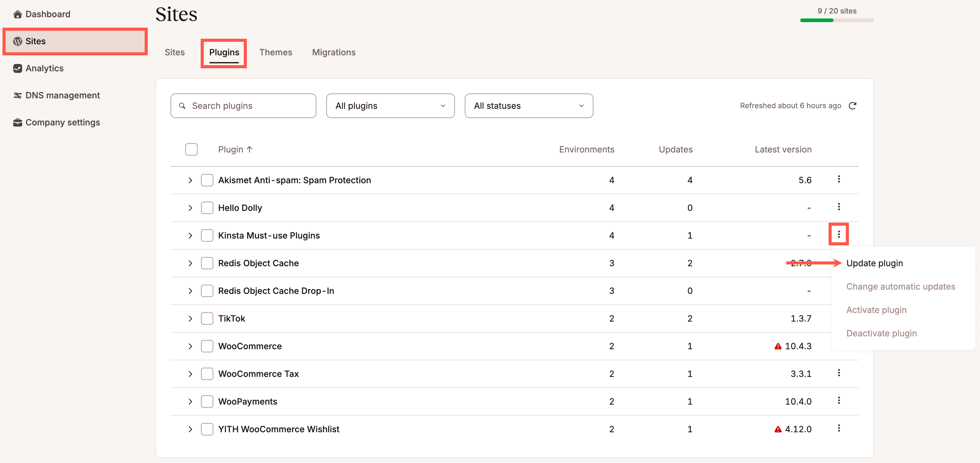Image resolution: width=980 pixels, height=463 pixels.
Task: Open Company settings from the sidebar
Action: [x=62, y=122]
